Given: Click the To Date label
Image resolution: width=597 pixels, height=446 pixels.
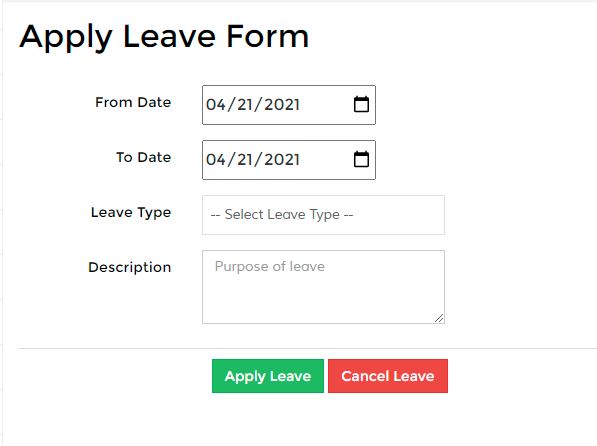Looking at the screenshot, I should [144, 157].
